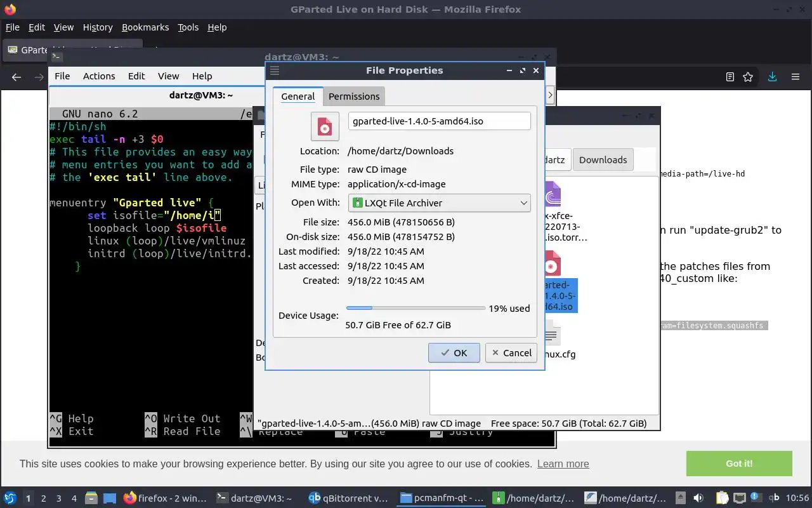Click the file name input field

click(439, 121)
